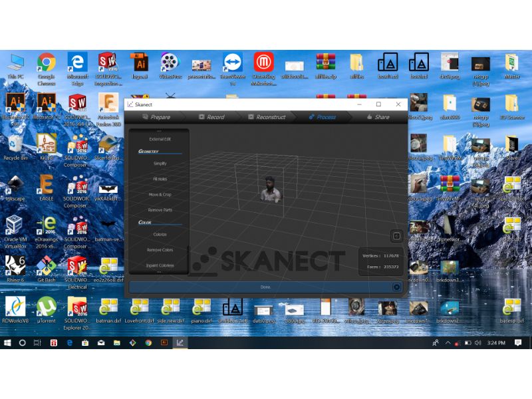Open the Share tab in Skanect

point(378,117)
